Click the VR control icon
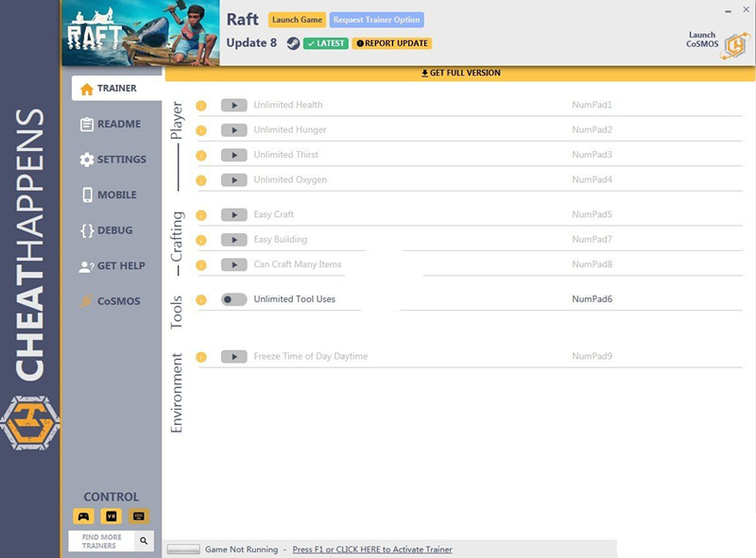The image size is (756, 558). 111,516
